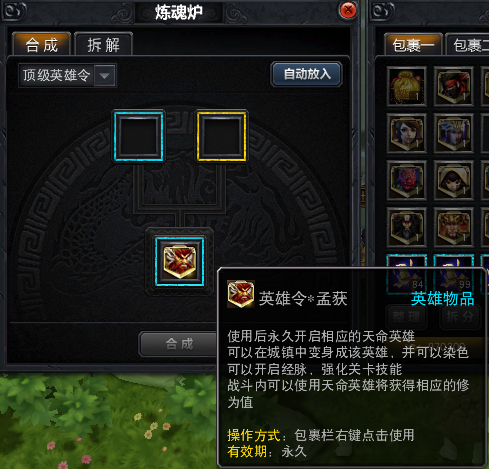Open the 包裹一 inventory tab

pos(413,45)
